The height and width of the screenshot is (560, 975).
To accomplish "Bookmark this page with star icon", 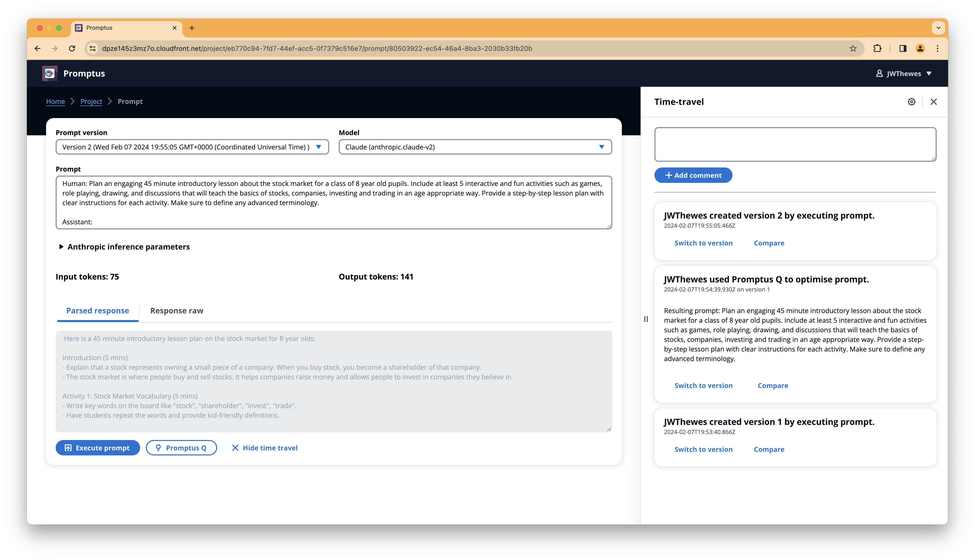I will pyautogui.click(x=853, y=48).
